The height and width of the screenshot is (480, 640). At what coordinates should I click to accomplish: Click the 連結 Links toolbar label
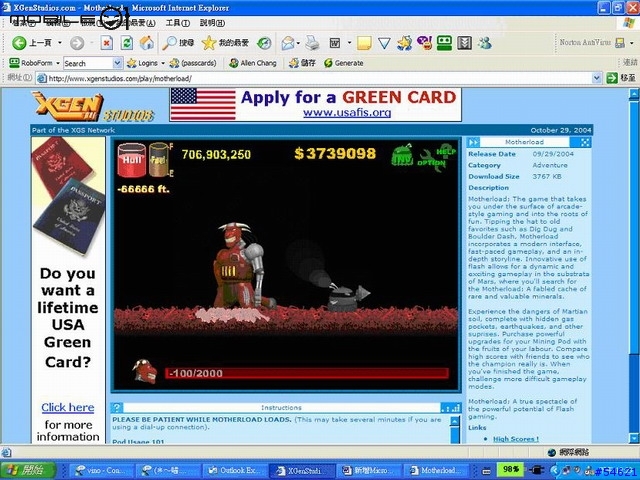[630, 62]
